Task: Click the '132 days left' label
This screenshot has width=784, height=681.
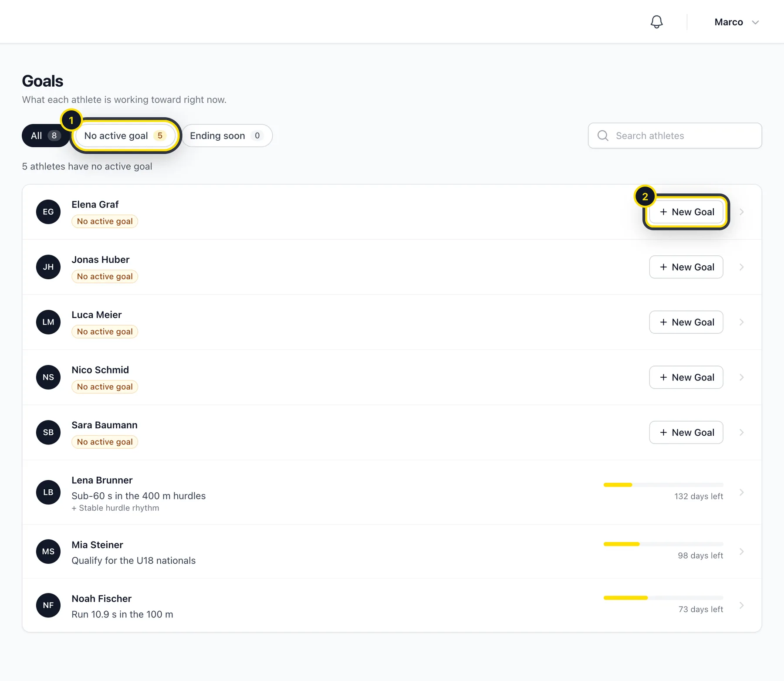Action: pyautogui.click(x=699, y=496)
